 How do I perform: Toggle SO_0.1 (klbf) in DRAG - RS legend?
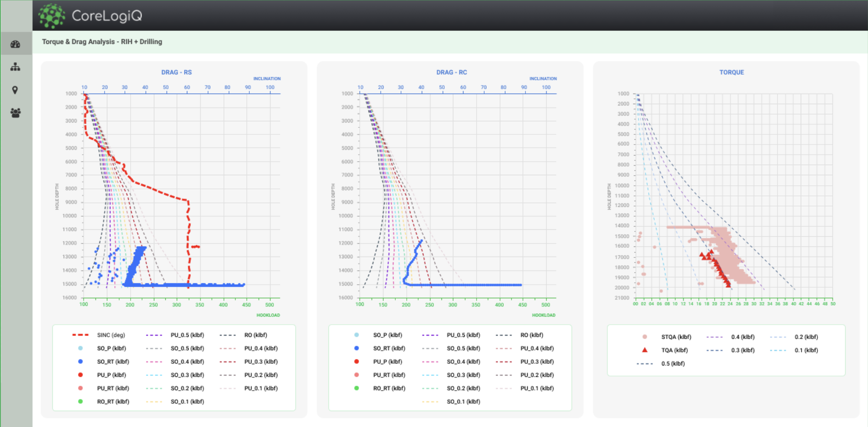point(187,402)
